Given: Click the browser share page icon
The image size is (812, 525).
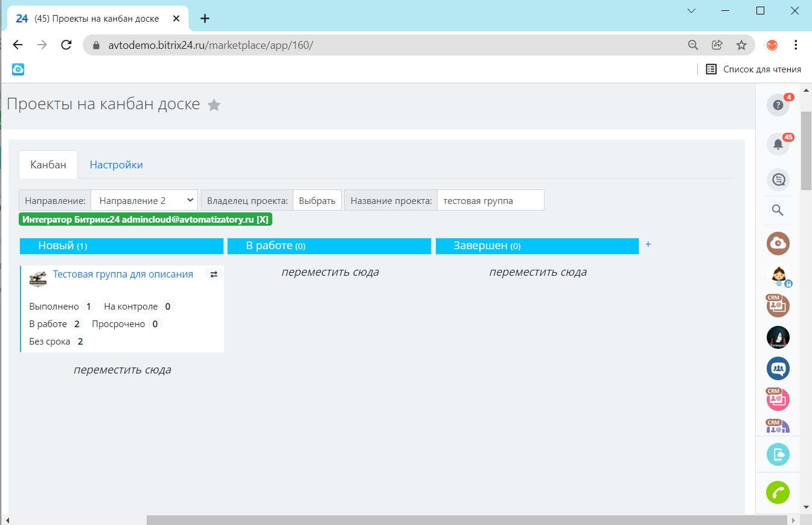Looking at the screenshot, I should (x=717, y=45).
